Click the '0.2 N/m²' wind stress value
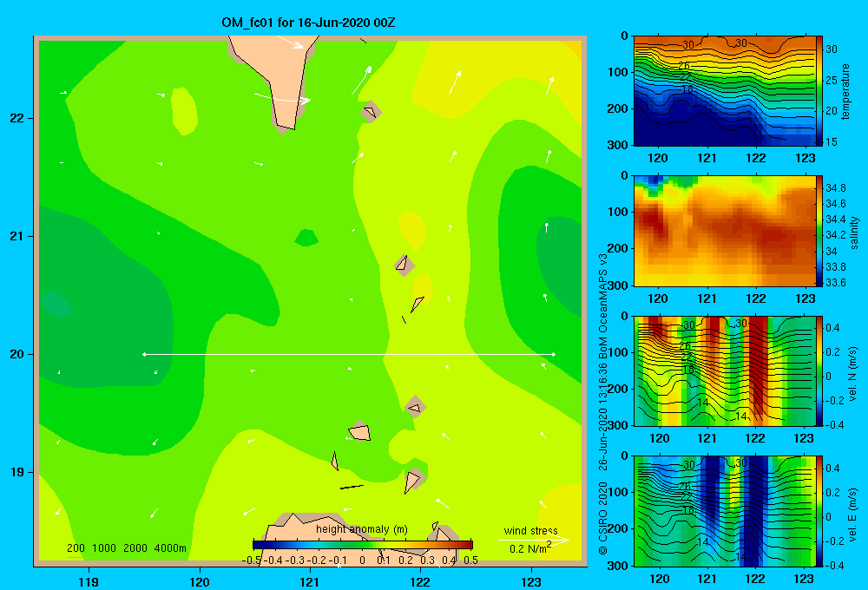Viewport: 868px width, 590px height. point(530,548)
